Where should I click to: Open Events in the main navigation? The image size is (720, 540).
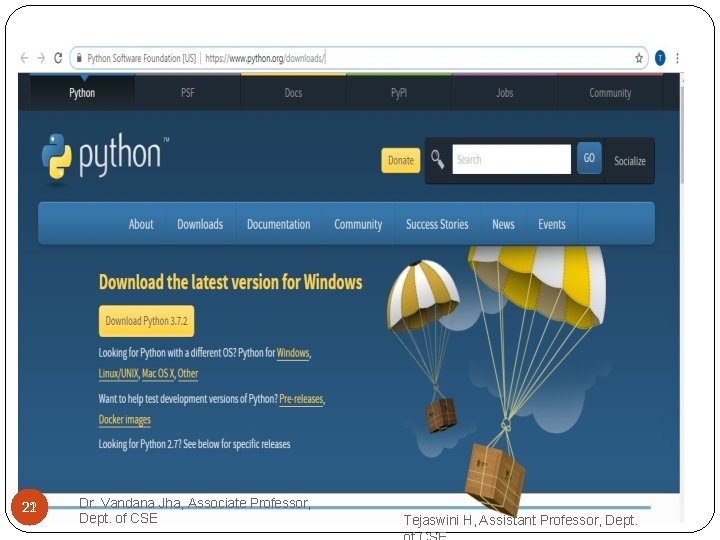pos(552,224)
